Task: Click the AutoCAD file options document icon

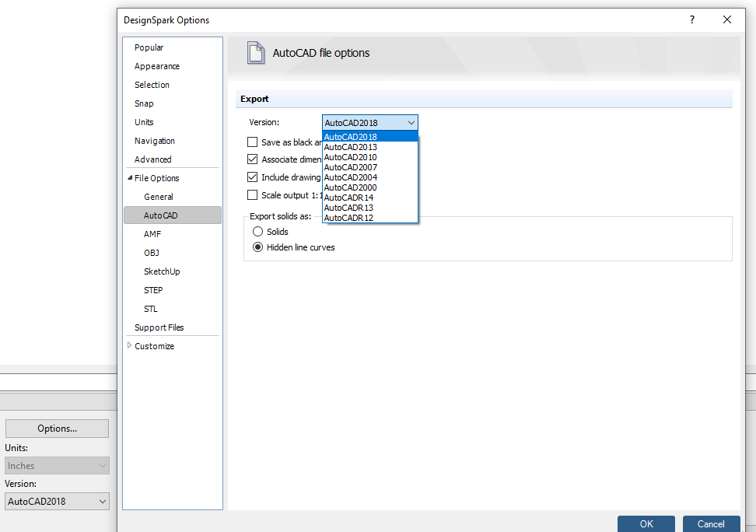Action: click(256, 53)
